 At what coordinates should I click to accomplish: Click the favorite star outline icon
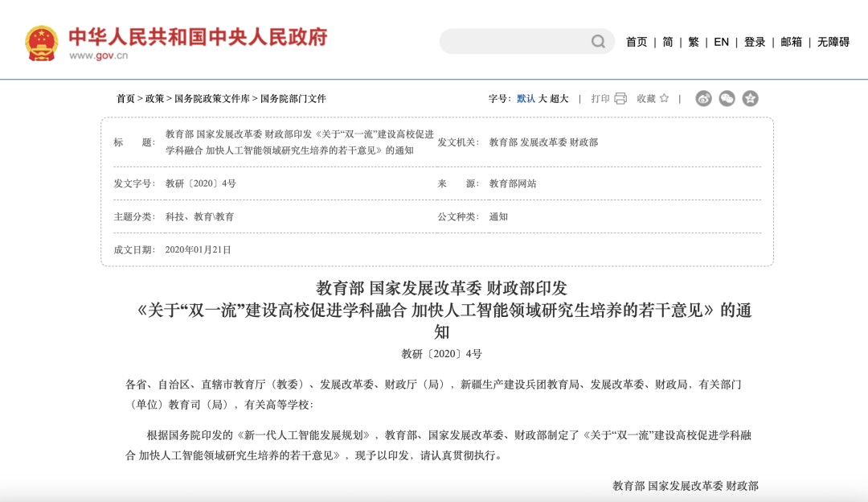(x=665, y=98)
